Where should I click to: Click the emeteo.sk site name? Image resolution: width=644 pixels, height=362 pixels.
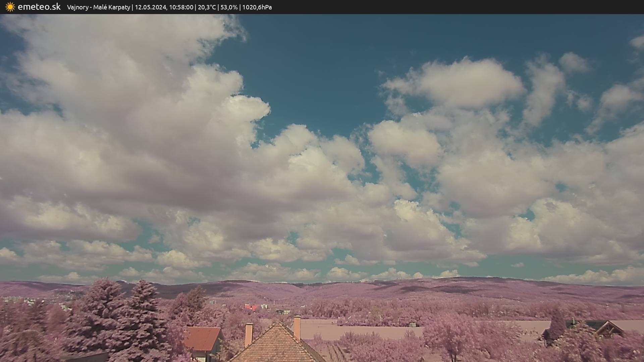pos(39,7)
